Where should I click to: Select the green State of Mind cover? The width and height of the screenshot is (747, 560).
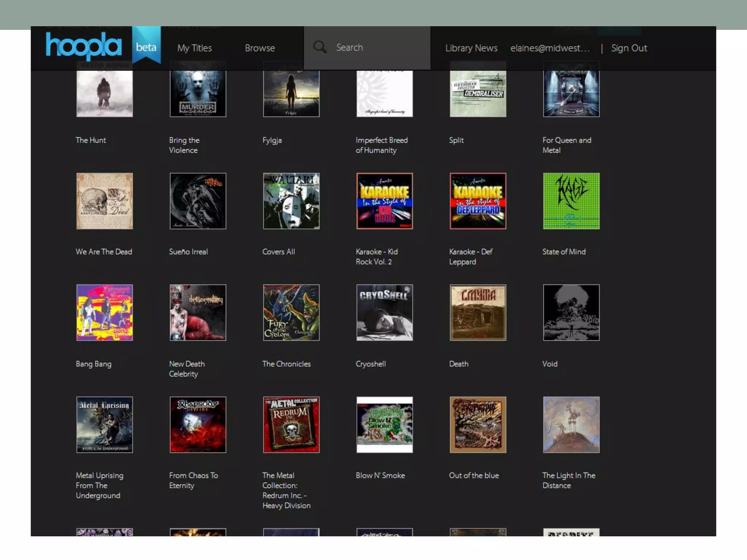[x=571, y=201]
